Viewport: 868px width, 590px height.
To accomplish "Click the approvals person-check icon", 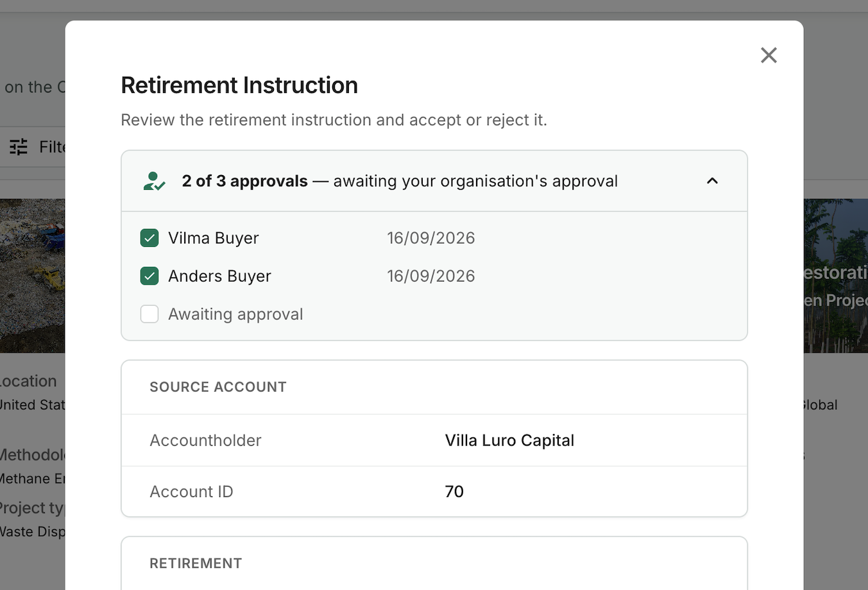I will (x=154, y=181).
